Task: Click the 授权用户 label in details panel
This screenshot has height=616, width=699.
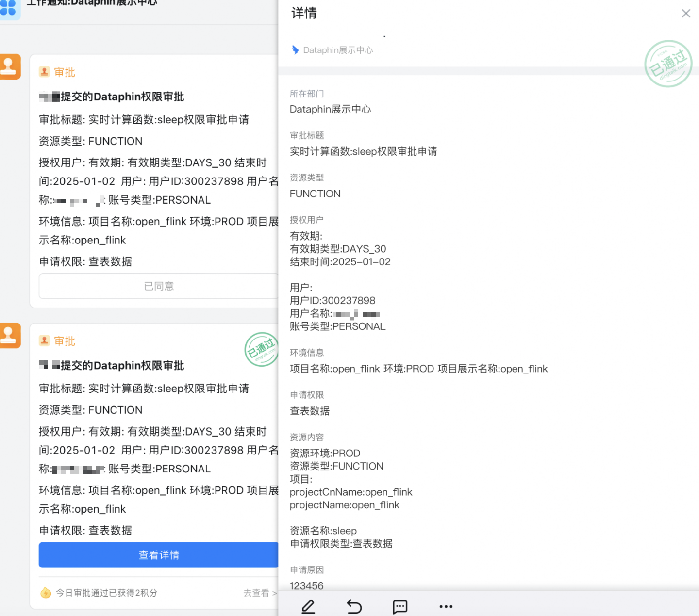Action: pyautogui.click(x=307, y=220)
